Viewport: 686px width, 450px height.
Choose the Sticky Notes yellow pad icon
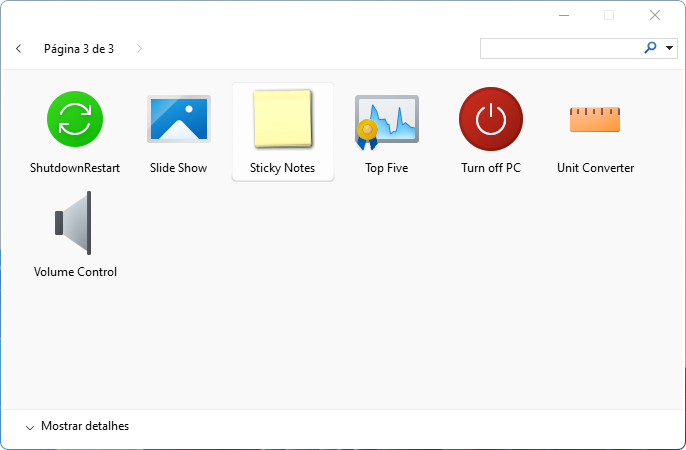point(283,119)
